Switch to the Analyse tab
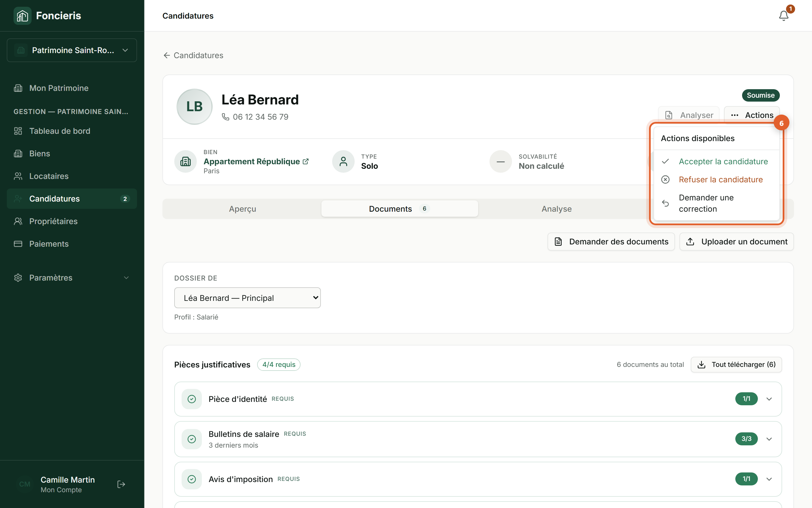 coord(556,209)
